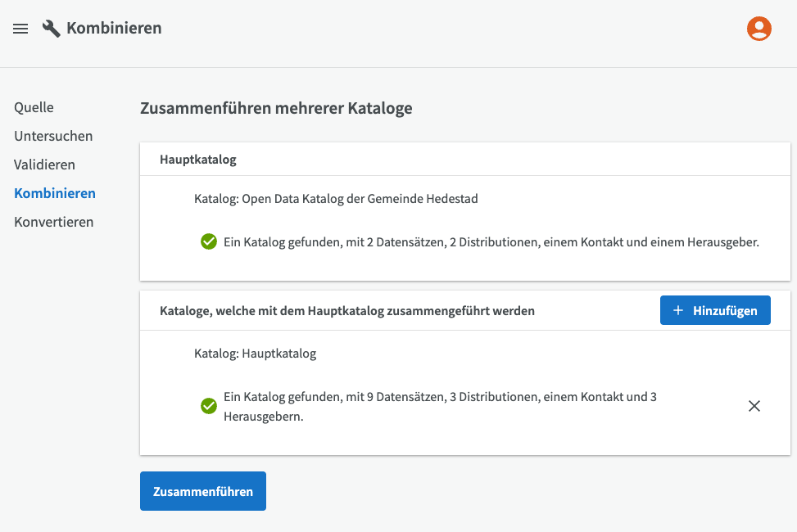
Task: Click the status text mentioning 2 Datensätzen
Action: pos(491,242)
